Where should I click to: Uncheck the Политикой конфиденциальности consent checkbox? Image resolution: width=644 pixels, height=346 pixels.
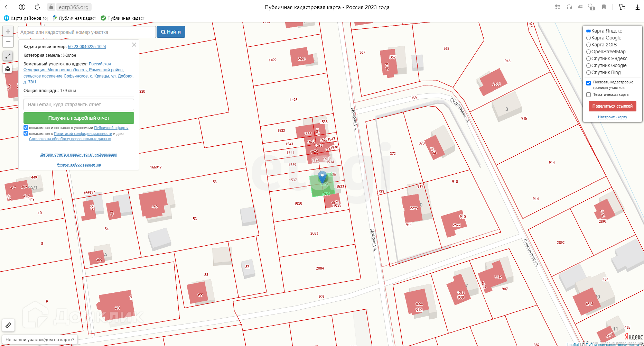(x=26, y=133)
